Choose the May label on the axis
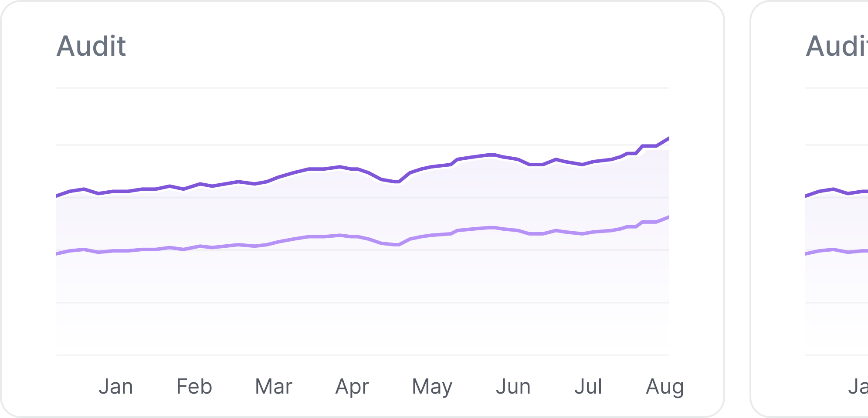 click(432, 387)
